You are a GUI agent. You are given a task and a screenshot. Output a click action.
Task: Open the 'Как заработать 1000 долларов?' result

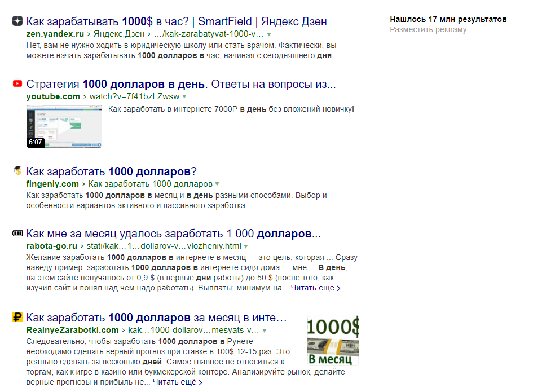click(x=111, y=171)
